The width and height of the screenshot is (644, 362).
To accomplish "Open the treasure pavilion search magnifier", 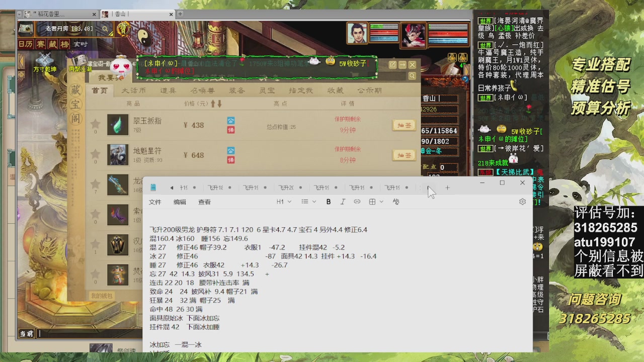I will 412,76.
